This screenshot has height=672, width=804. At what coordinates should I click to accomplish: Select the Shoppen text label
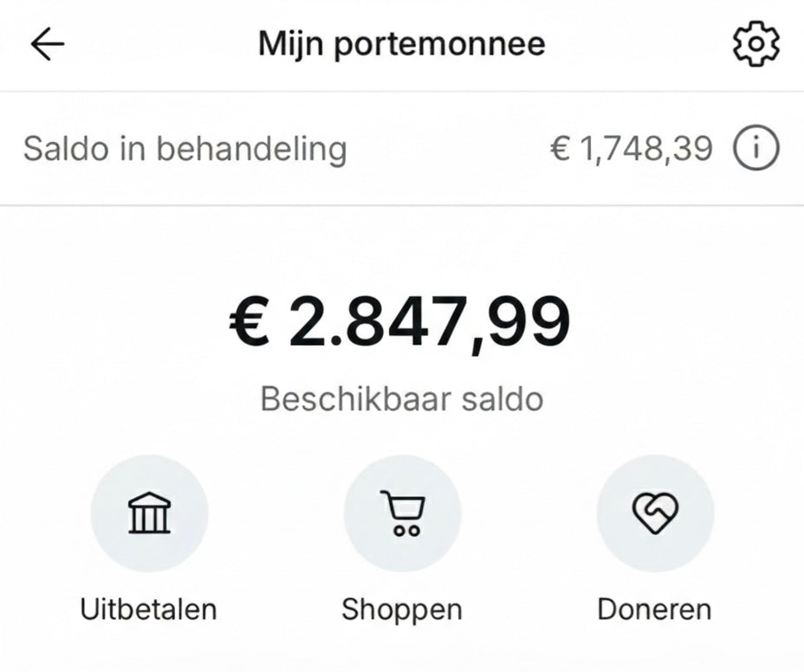click(402, 609)
